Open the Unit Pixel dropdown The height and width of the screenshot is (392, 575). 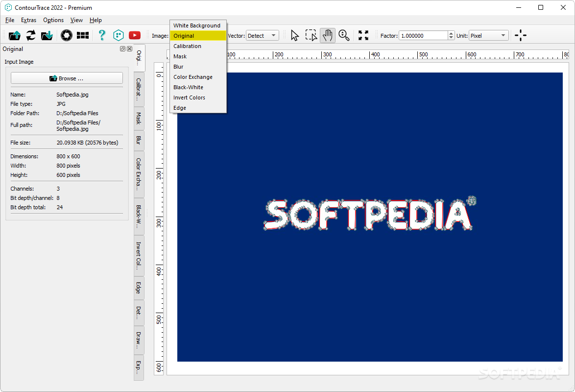(x=488, y=36)
